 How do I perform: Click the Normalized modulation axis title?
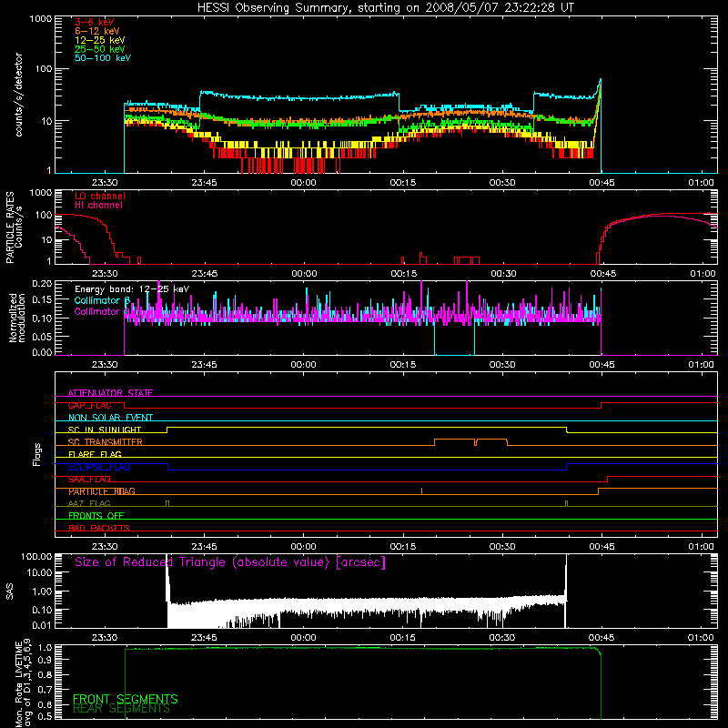[x=17, y=318]
